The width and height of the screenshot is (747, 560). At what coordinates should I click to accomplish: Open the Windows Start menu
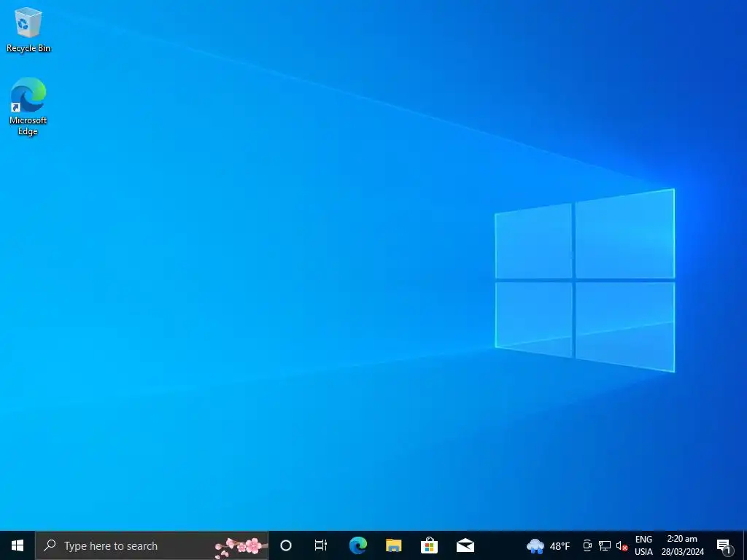[x=18, y=545]
